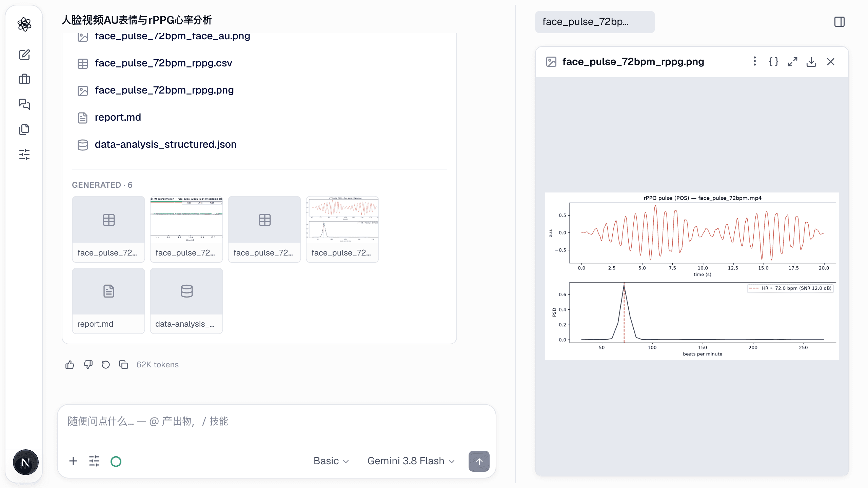This screenshot has height=488, width=868.
Task: Open the AU approximation chart thumbnail
Action: (186, 229)
